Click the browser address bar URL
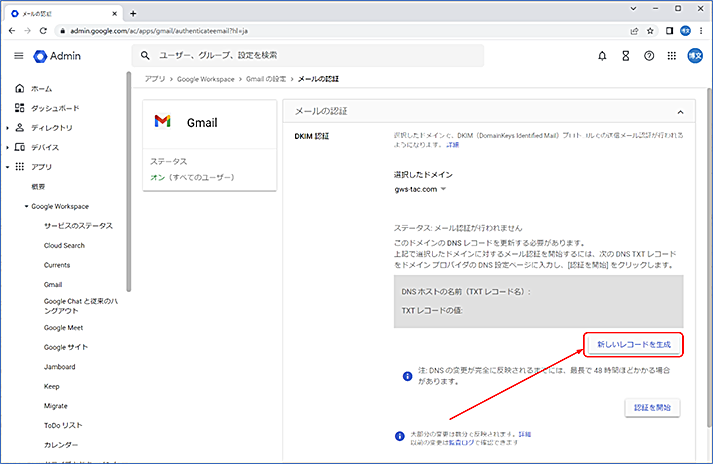The width and height of the screenshot is (713, 464). [159, 31]
